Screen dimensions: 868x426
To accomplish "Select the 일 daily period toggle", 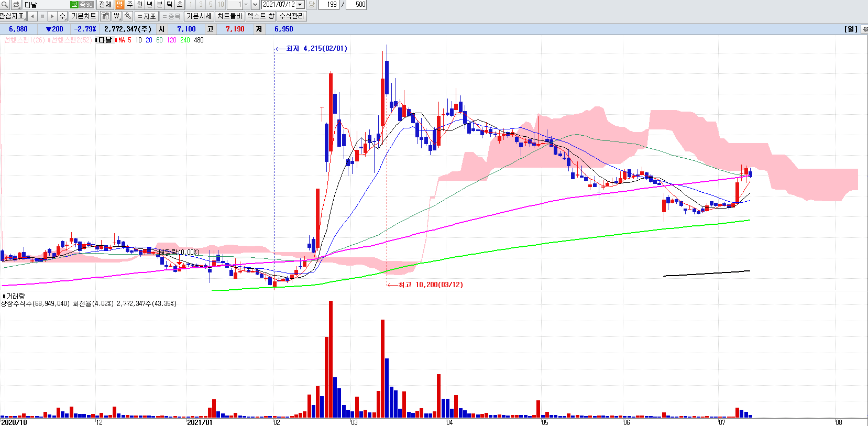I will point(119,4).
